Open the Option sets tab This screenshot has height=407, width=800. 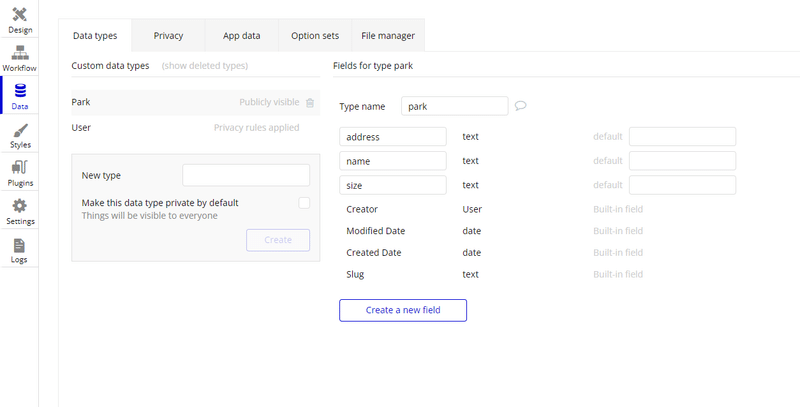point(315,36)
